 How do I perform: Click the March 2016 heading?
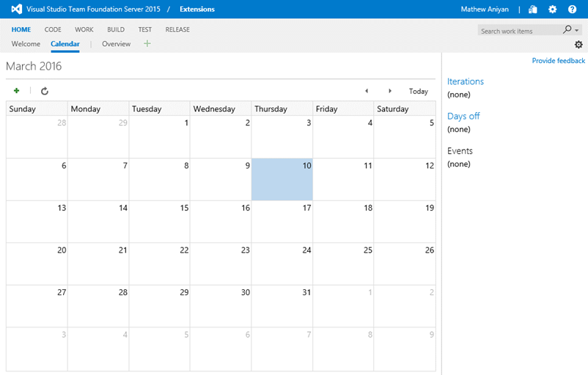click(34, 66)
